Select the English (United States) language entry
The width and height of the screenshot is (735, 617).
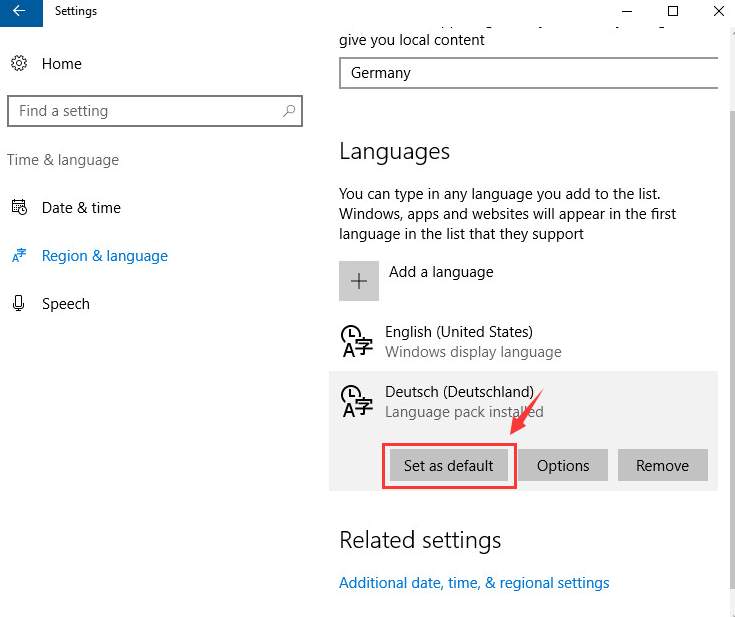tap(458, 341)
